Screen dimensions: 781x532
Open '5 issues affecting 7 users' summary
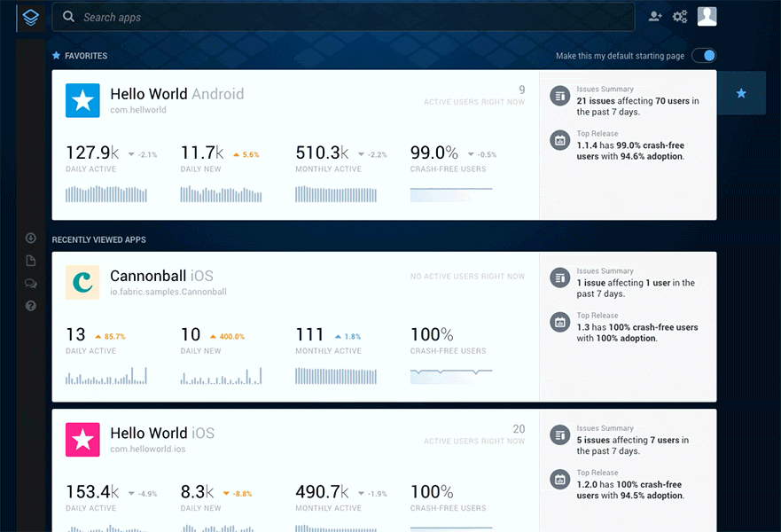coord(633,445)
